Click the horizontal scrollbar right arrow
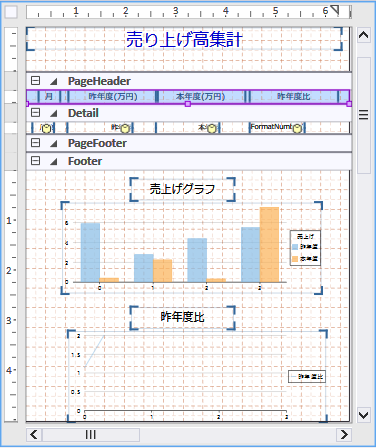 (x=344, y=435)
